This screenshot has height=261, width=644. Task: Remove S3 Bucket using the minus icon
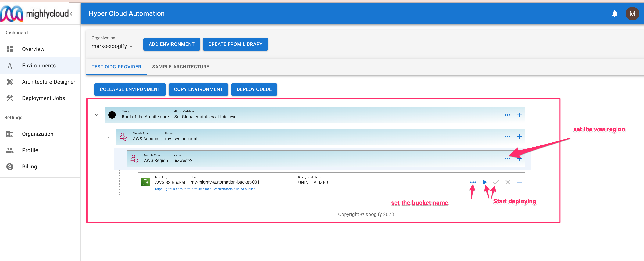519,182
